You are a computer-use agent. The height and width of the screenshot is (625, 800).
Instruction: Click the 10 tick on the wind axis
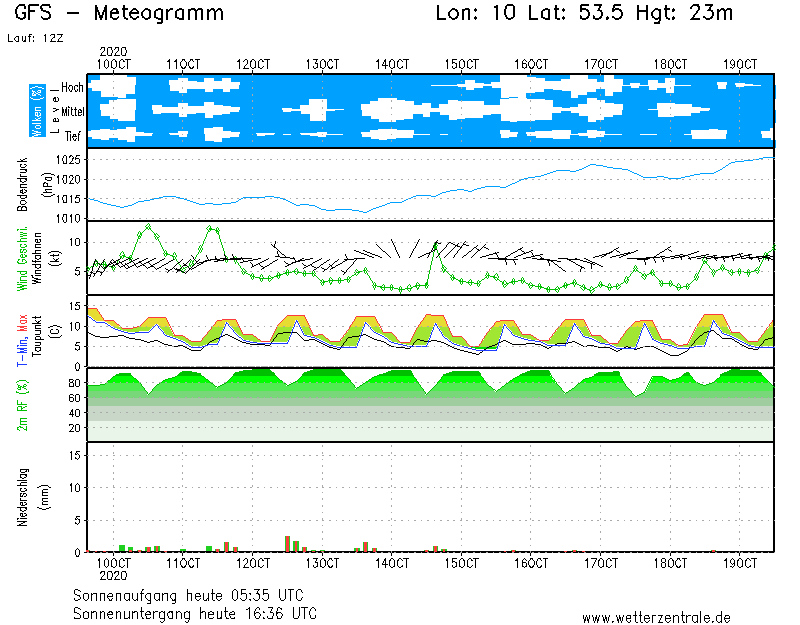(x=75, y=242)
